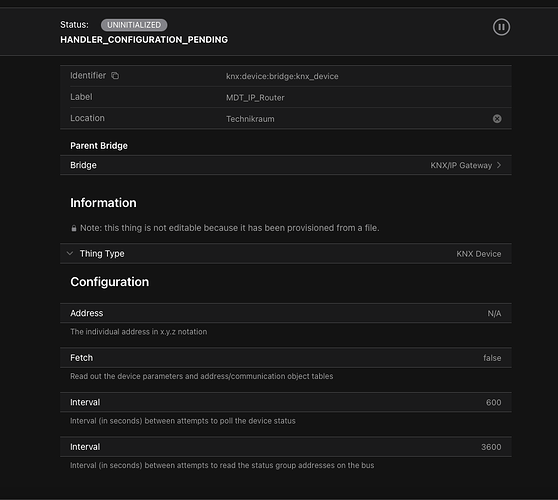Click the Configuration heading
This screenshot has height=500, width=558.
coord(110,282)
